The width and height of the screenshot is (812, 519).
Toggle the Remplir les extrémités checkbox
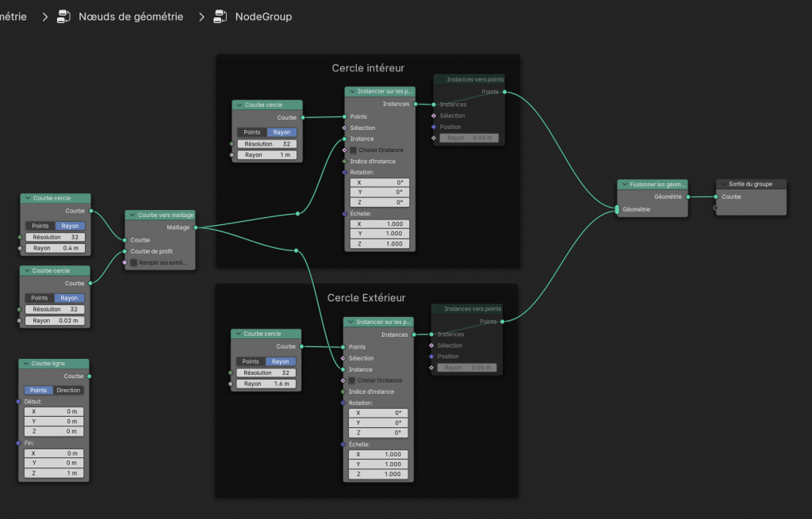(x=134, y=262)
